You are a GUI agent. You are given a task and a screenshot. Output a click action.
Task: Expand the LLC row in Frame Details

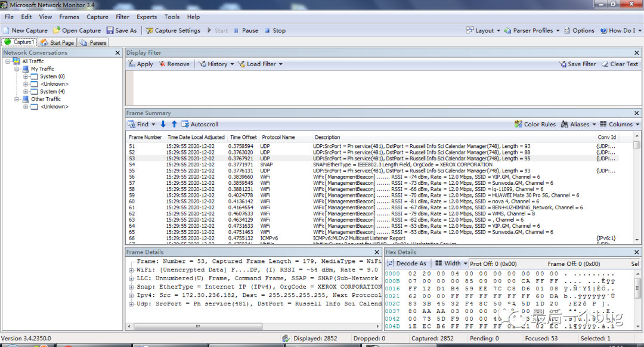131,278
